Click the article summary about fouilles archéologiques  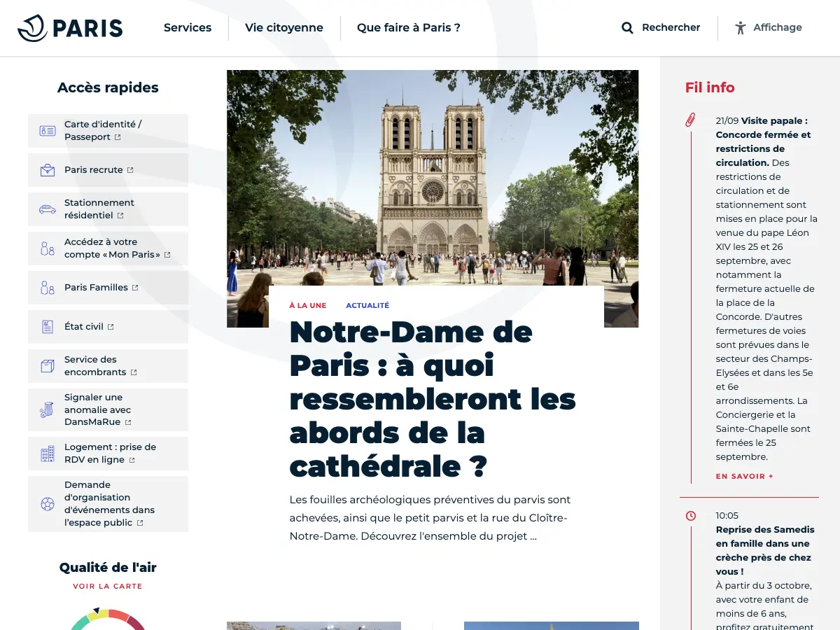pos(430,518)
